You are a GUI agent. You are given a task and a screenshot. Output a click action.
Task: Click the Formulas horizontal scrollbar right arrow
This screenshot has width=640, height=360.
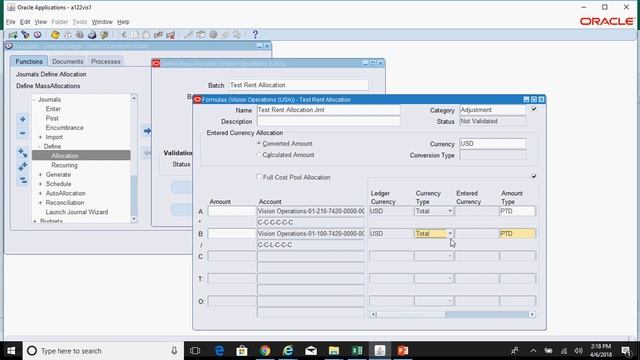tap(532, 314)
